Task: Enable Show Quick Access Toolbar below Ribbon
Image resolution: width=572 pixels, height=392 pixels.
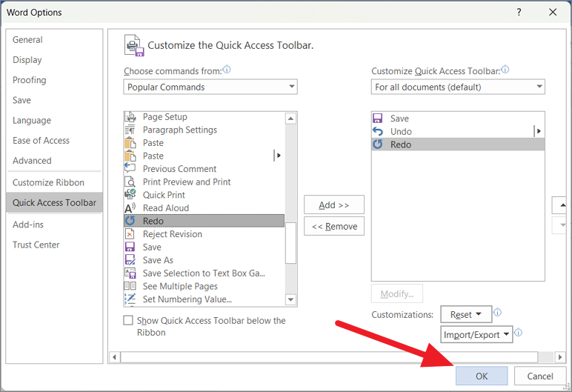Action: (129, 321)
